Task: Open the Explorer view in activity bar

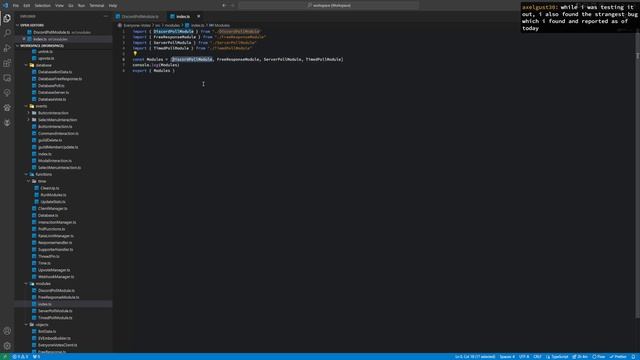Action: pos(7,18)
